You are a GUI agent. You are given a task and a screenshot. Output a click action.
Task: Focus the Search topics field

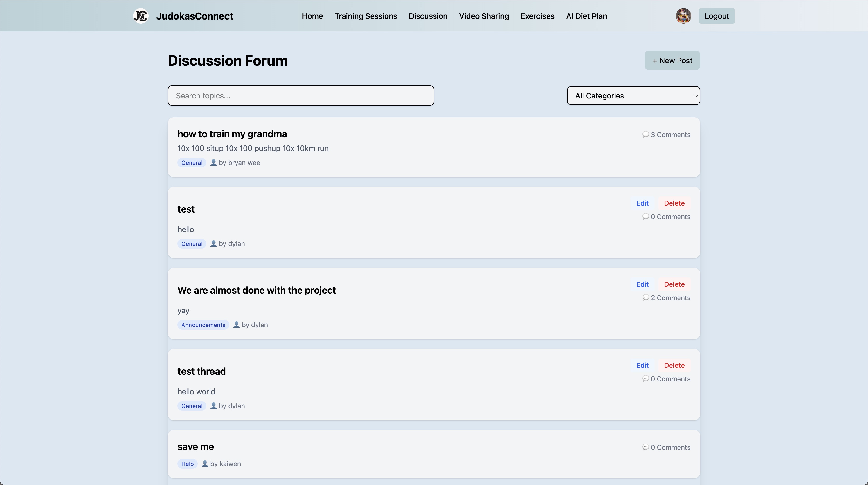click(x=301, y=96)
